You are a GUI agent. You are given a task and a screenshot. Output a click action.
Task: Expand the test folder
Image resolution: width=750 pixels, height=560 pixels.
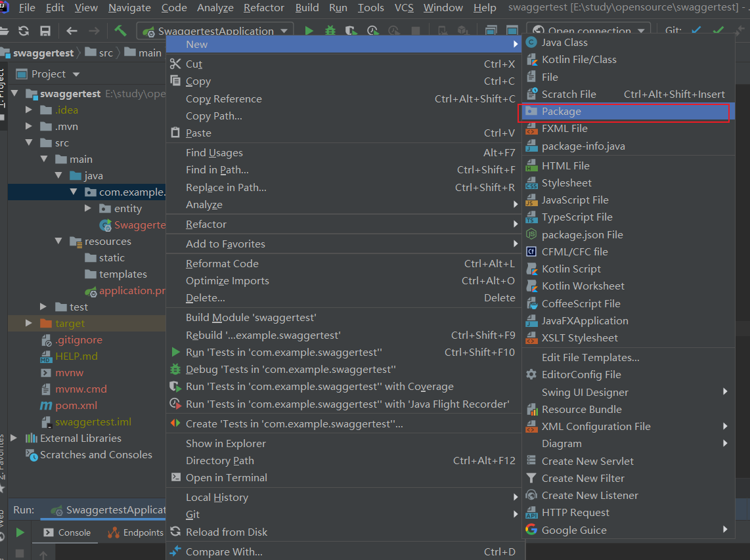43,307
